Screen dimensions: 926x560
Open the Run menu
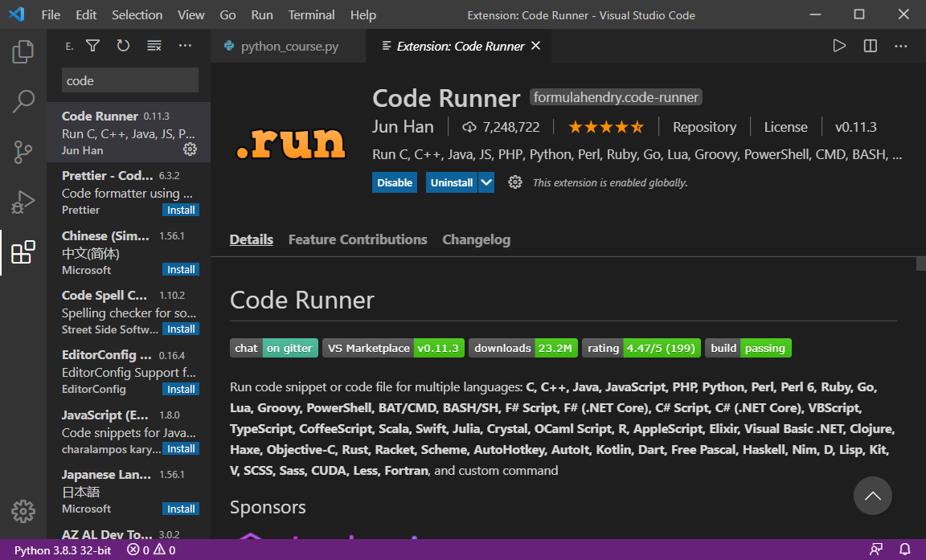pyautogui.click(x=261, y=14)
